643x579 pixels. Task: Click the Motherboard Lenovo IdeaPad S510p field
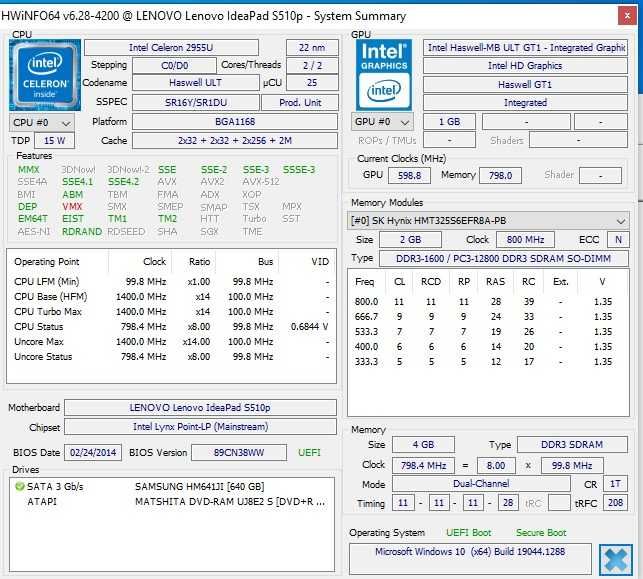[200, 408]
